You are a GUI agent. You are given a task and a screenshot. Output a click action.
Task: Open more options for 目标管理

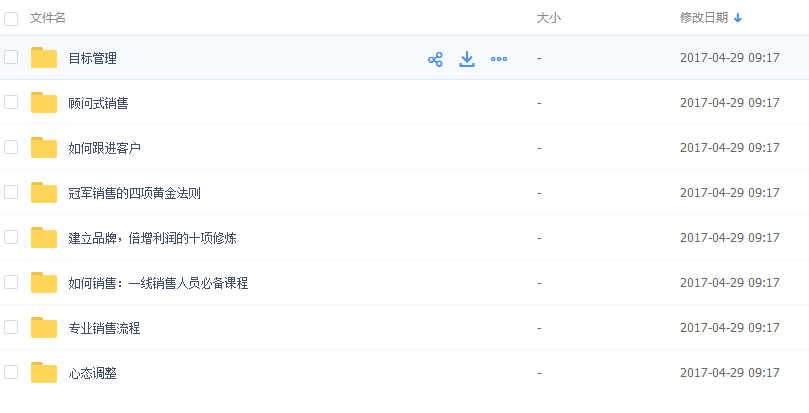point(499,59)
